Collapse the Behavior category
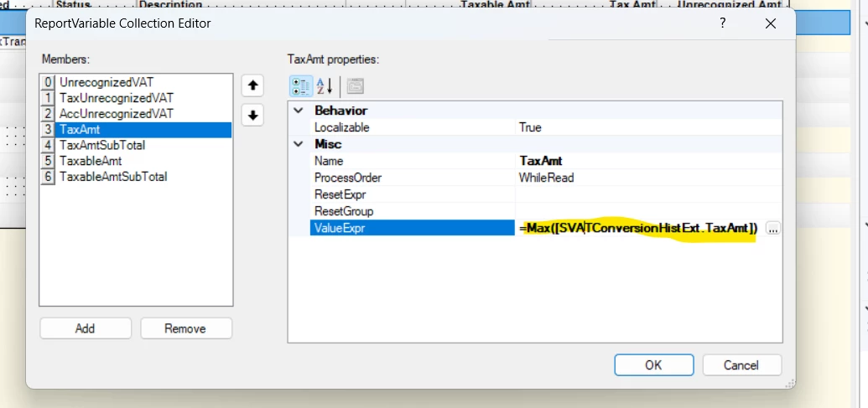The width and height of the screenshot is (868, 408). coord(299,111)
